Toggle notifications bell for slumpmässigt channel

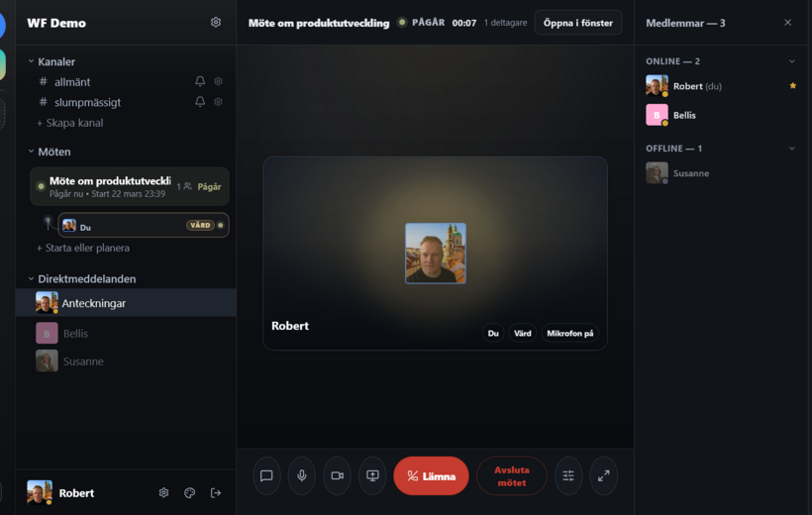(200, 102)
